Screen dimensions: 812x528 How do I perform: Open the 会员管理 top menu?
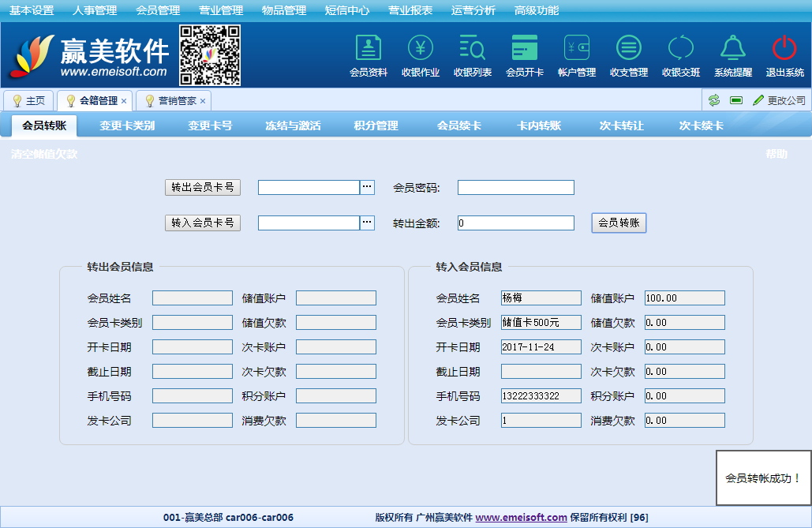point(158,10)
